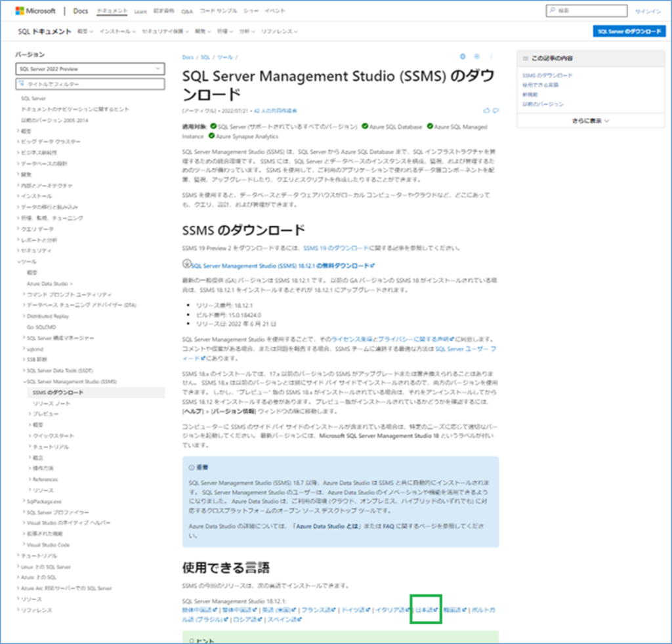Open the SSMS 18.12.1 free download link
Screen dimensions: 672x644
pos(282,266)
